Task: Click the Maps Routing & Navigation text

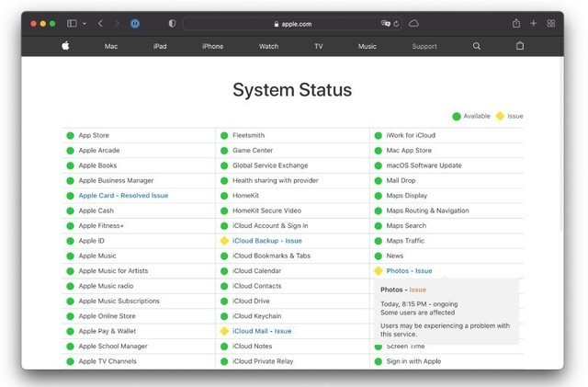Action: point(427,211)
